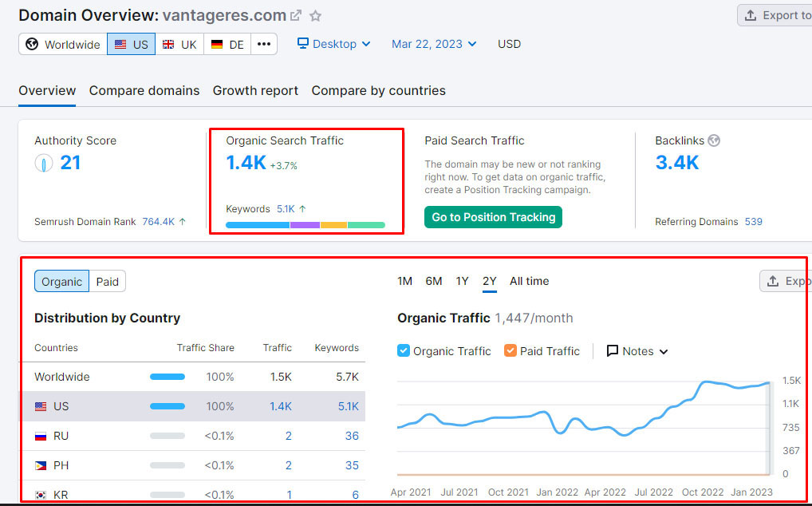Toggle the Paid Traffic checkbox
Screen dimensions: 812x506
point(510,351)
